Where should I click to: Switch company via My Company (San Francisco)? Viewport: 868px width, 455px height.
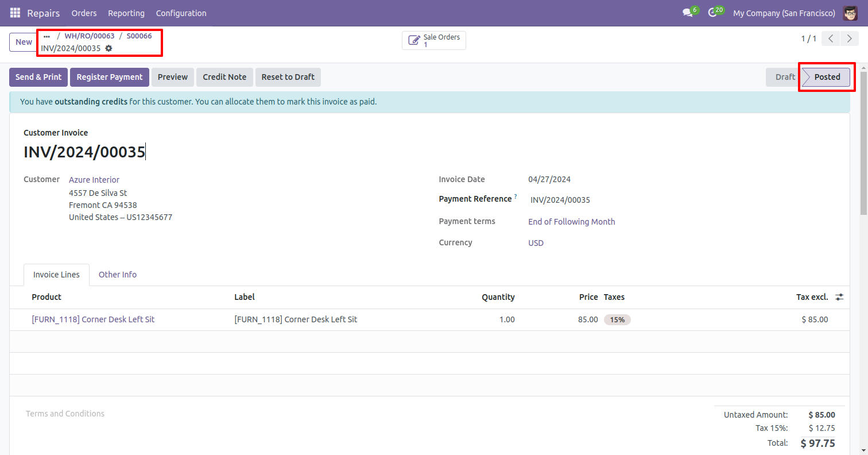point(784,13)
